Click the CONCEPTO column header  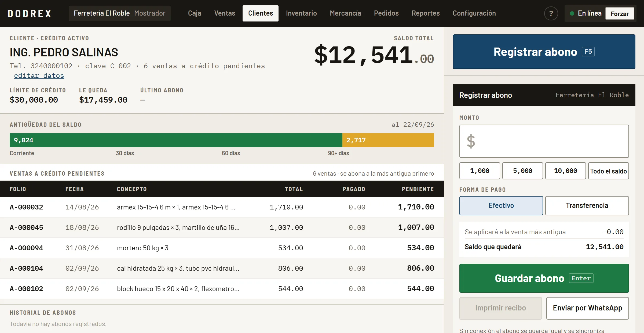click(132, 189)
